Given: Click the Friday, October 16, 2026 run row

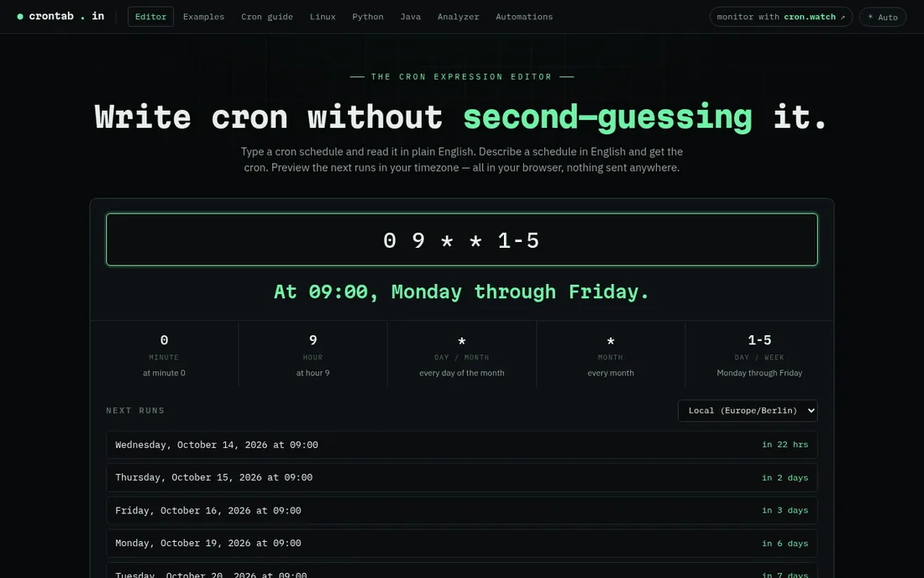Looking at the screenshot, I should pyautogui.click(x=462, y=511).
